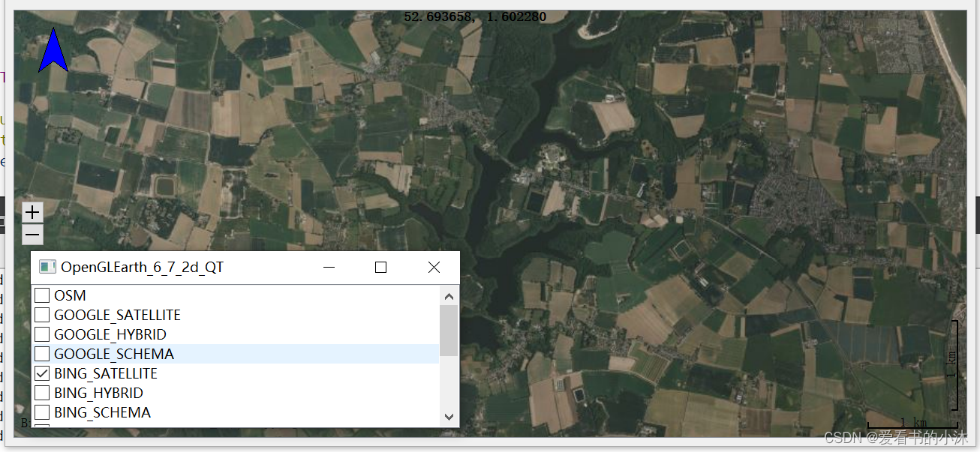Click the layer list scrollbar down arrow

click(x=448, y=418)
